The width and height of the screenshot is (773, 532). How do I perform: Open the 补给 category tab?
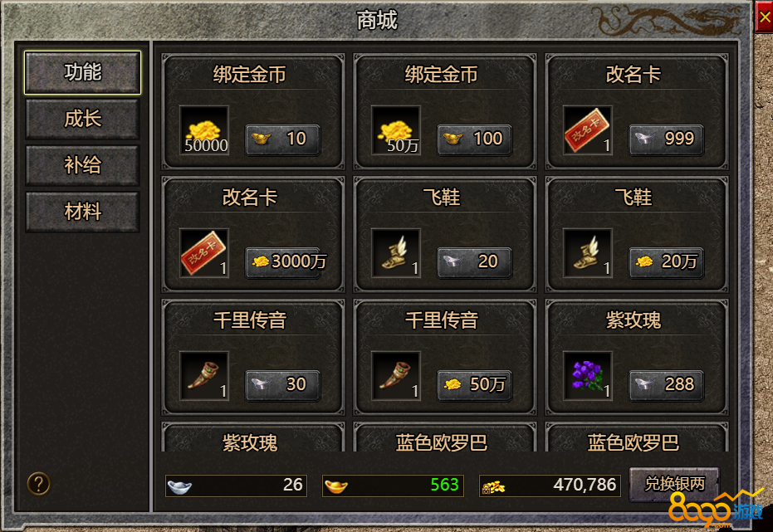click(x=82, y=165)
